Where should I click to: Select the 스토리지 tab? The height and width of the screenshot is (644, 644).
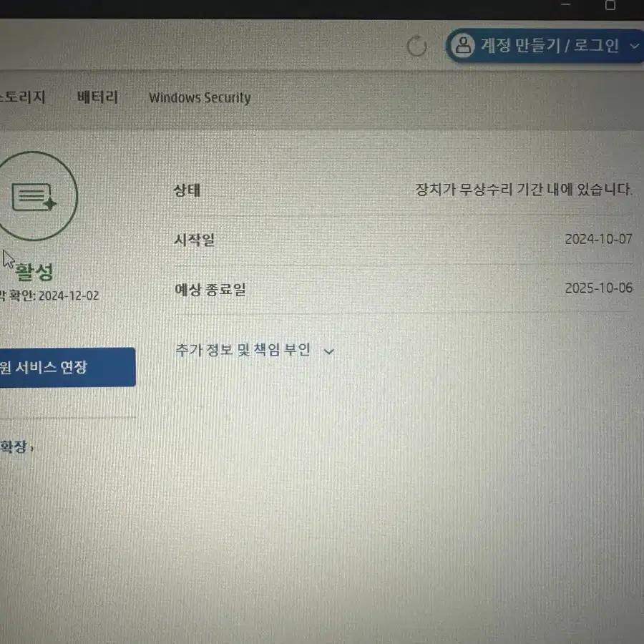tap(23, 97)
